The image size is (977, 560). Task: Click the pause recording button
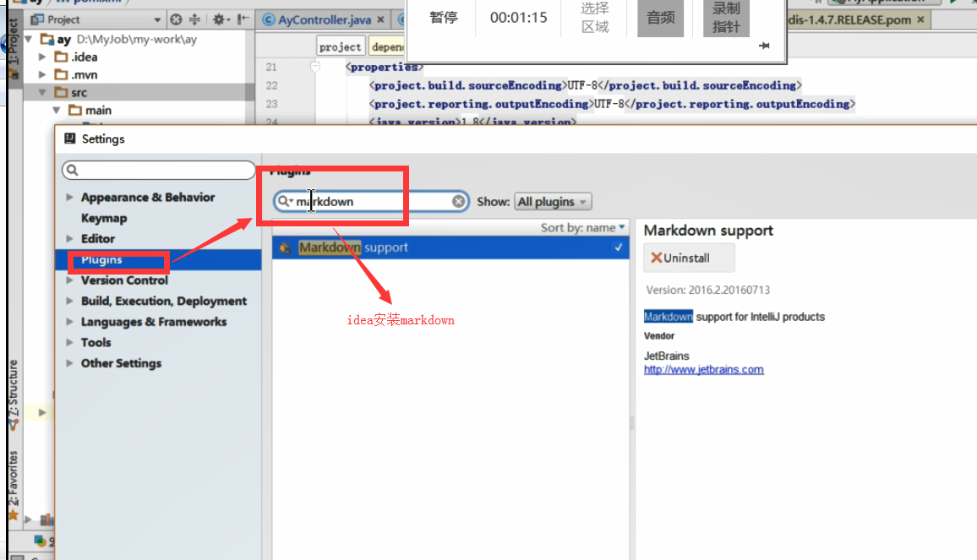(x=444, y=18)
